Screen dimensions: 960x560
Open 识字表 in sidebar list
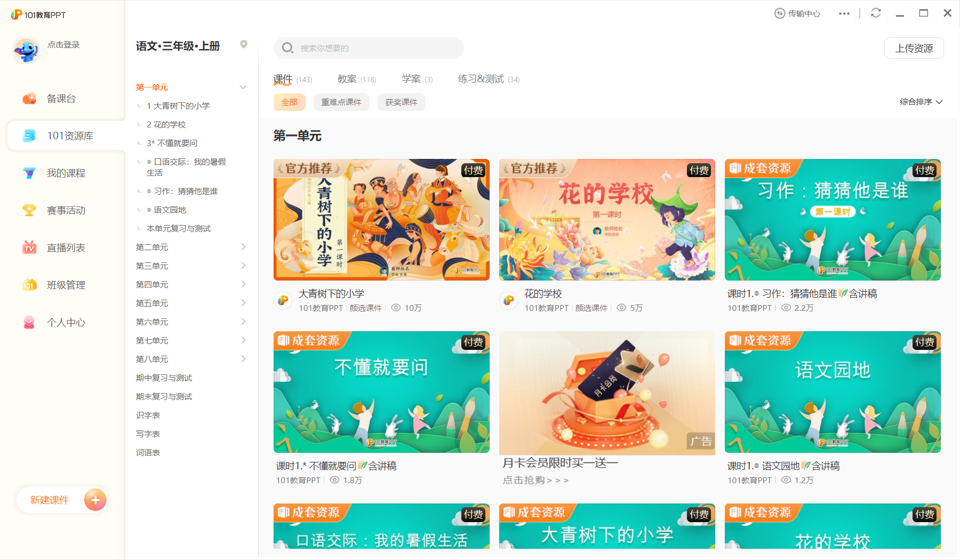[148, 415]
